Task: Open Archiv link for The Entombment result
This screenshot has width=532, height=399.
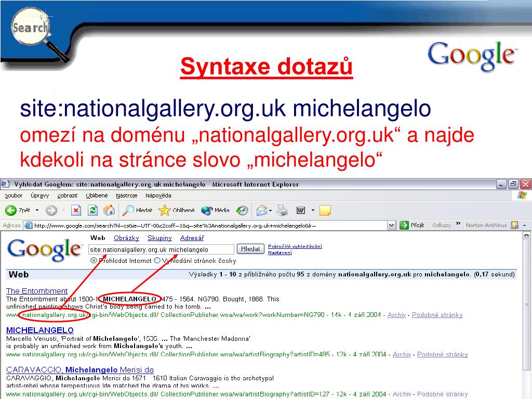Action: (x=396, y=315)
